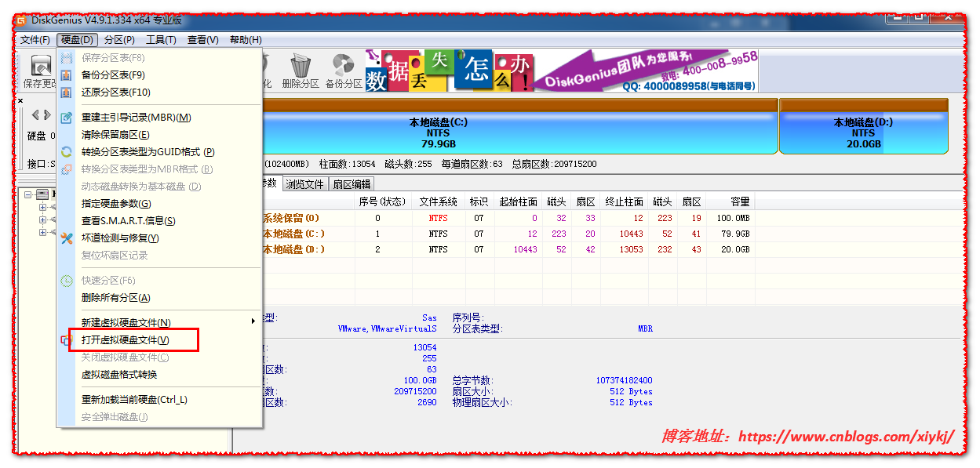Click the 删除分区 trash can toolbar icon
Image resolution: width=980 pixels, height=468 pixels.
tap(301, 71)
